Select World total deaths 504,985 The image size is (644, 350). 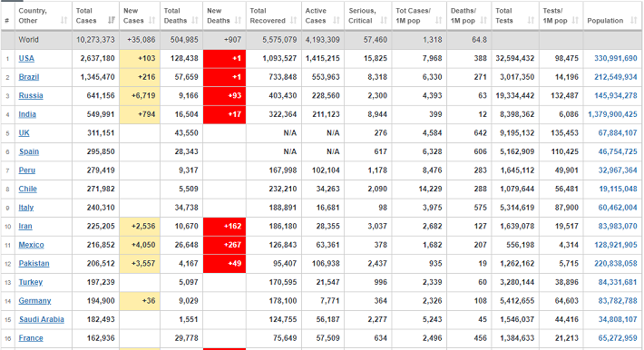coord(184,40)
